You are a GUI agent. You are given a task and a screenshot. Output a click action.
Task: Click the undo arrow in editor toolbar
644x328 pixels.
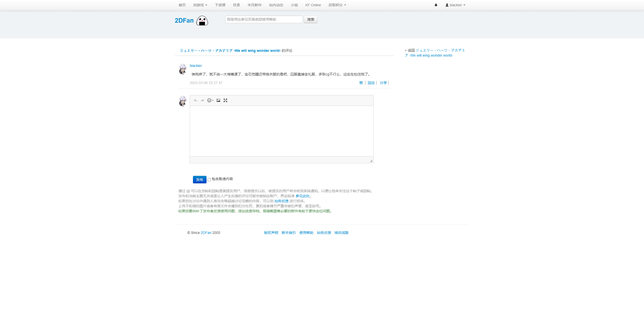[x=195, y=100]
